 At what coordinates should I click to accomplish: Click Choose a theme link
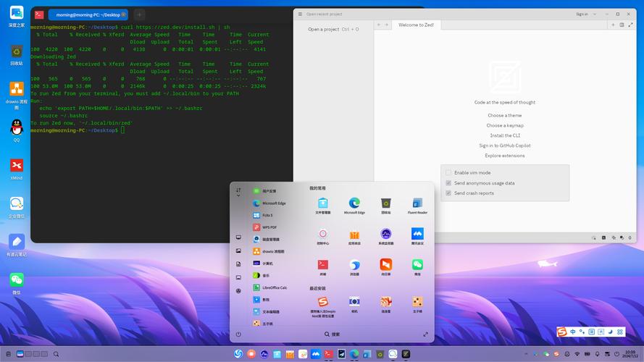[x=505, y=115]
